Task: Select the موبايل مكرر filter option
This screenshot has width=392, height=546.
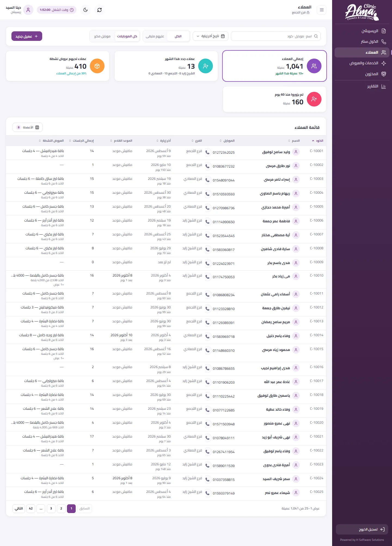Action: (x=102, y=36)
